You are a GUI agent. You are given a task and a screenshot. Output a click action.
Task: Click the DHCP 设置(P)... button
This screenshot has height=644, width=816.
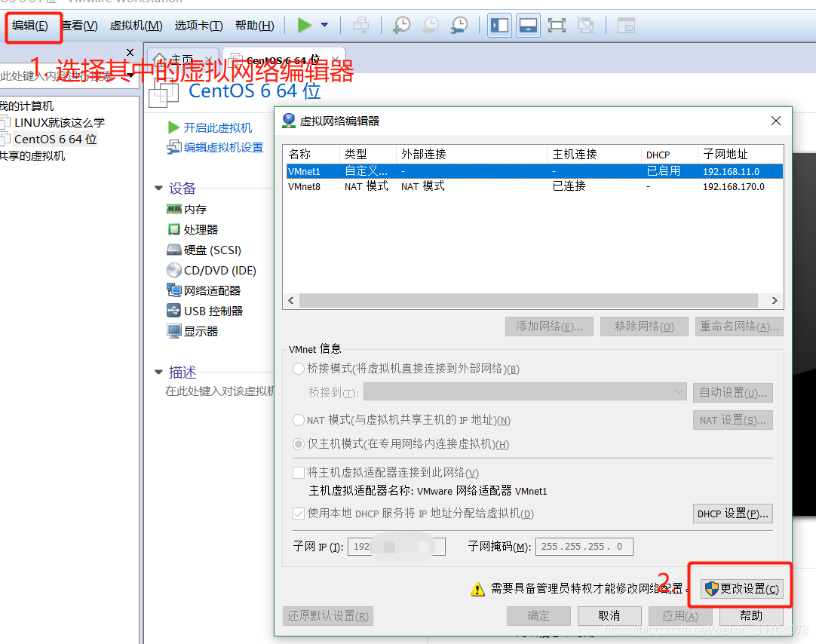coord(733,514)
